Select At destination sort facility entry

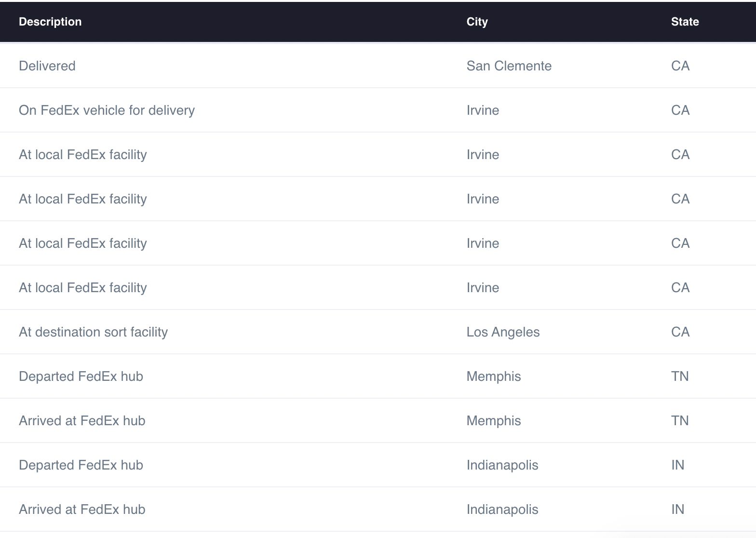[93, 332]
